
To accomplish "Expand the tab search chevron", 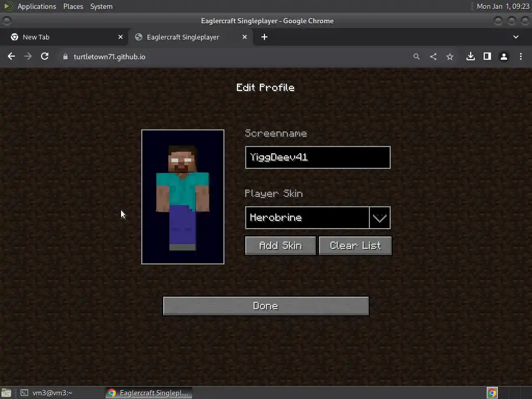I will click(x=516, y=37).
